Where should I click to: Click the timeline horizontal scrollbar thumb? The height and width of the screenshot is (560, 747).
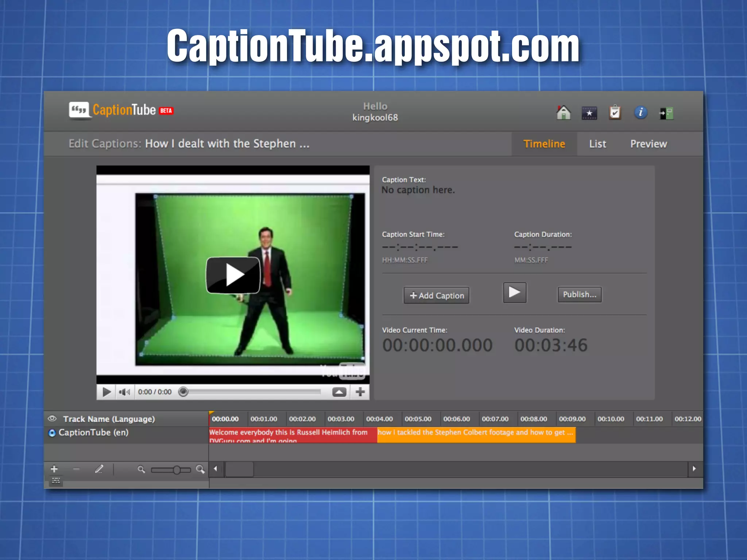239,469
